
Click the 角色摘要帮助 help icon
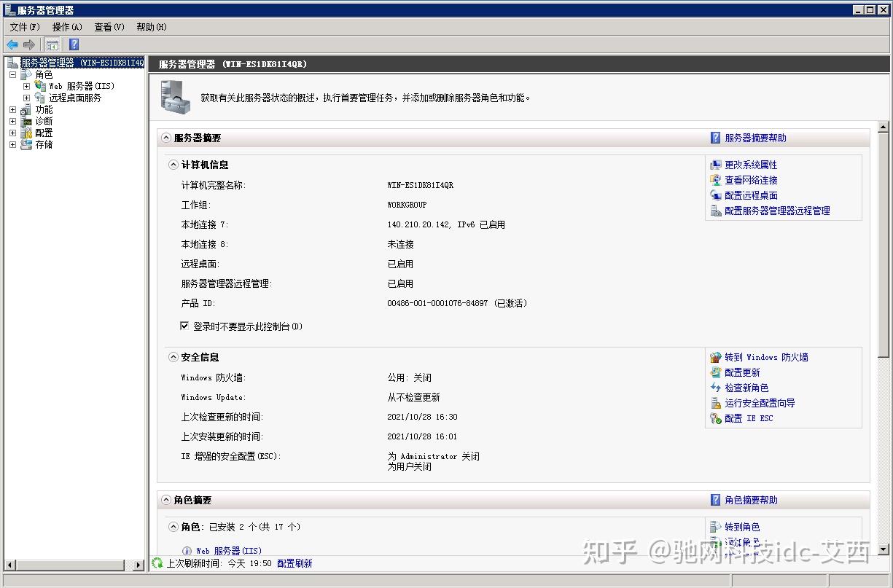pyautogui.click(x=716, y=500)
